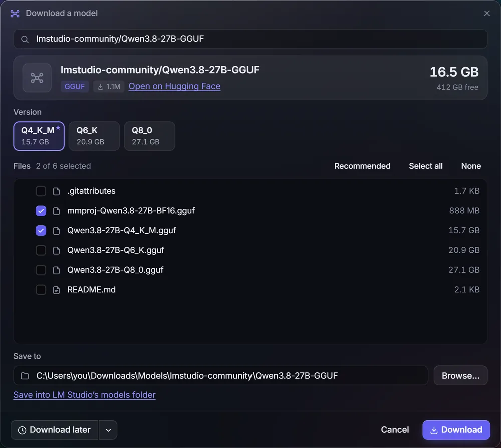Viewport: 501px width, 448px height.
Task: Uncheck the Qwen3.8-27B-Q4_K_M.gguf checkbox
Action: tap(41, 231)
